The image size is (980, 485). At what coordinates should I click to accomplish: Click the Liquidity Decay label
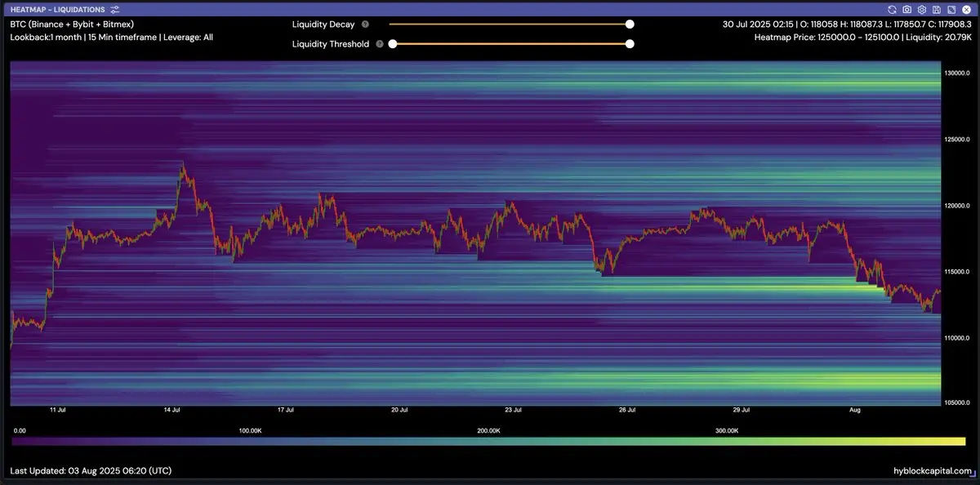[x=323, y=24]
